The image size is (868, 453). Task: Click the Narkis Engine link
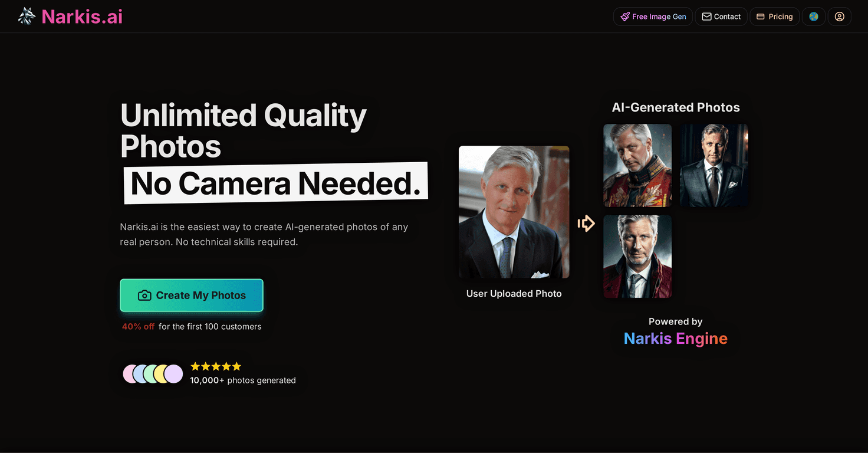click(x=675, y=339)
